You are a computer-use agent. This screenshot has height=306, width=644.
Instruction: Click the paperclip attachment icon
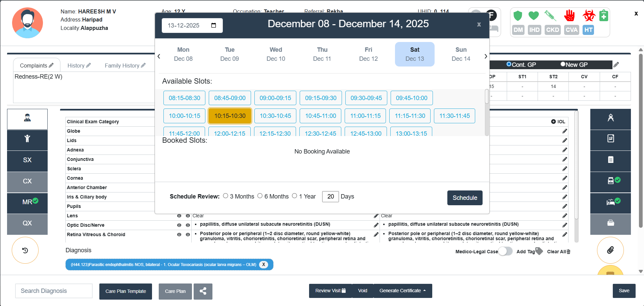(x=610, y=250)
